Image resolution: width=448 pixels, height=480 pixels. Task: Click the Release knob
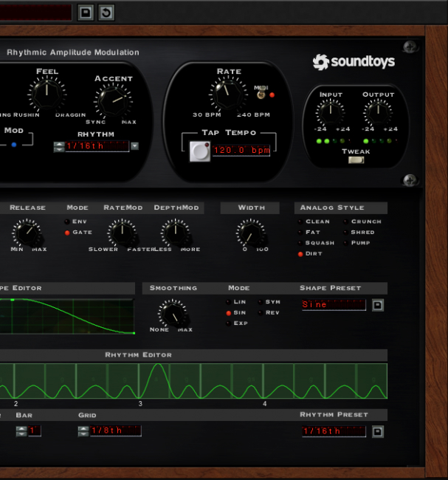[x=27, y=233]
